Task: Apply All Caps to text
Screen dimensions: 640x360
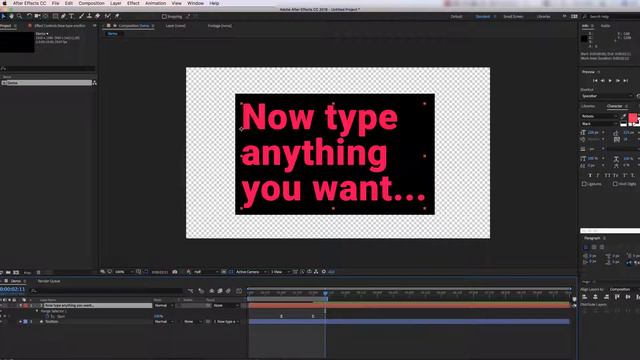Action: click(x=607, y=176)
